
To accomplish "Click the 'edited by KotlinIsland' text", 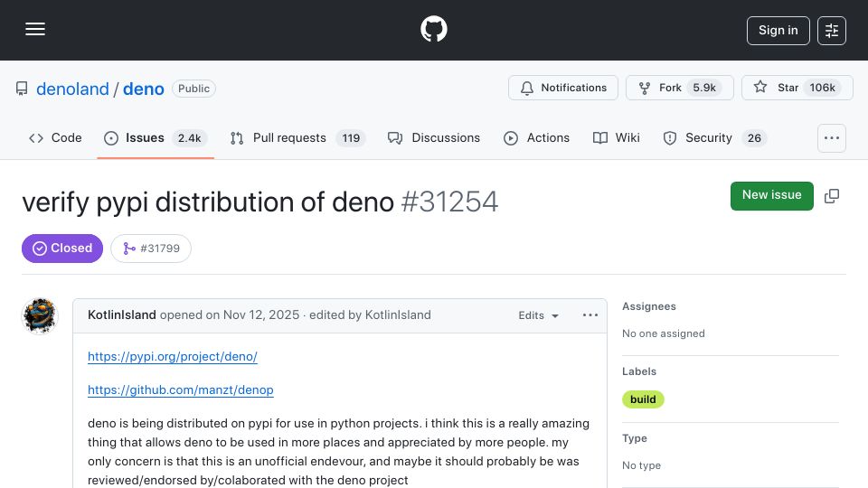I will (x=370, y=314).
